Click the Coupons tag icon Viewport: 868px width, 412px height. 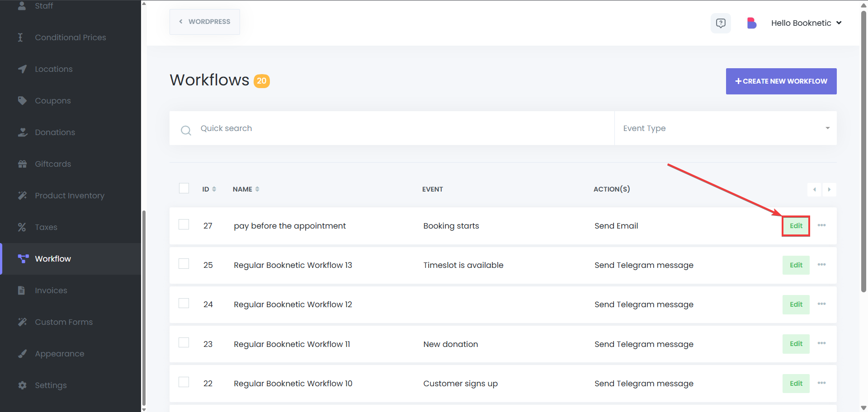[x=22, y=101]
